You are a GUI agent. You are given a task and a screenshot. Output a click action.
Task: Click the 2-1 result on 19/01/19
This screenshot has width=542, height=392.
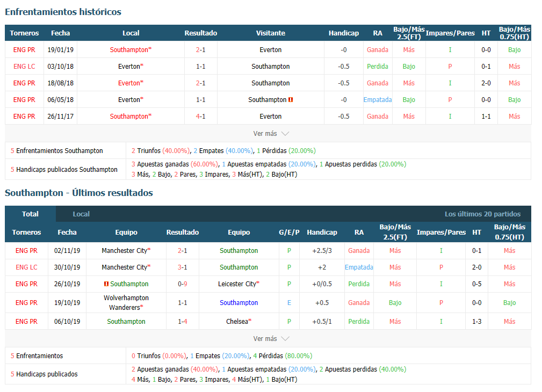coord(200,50)
